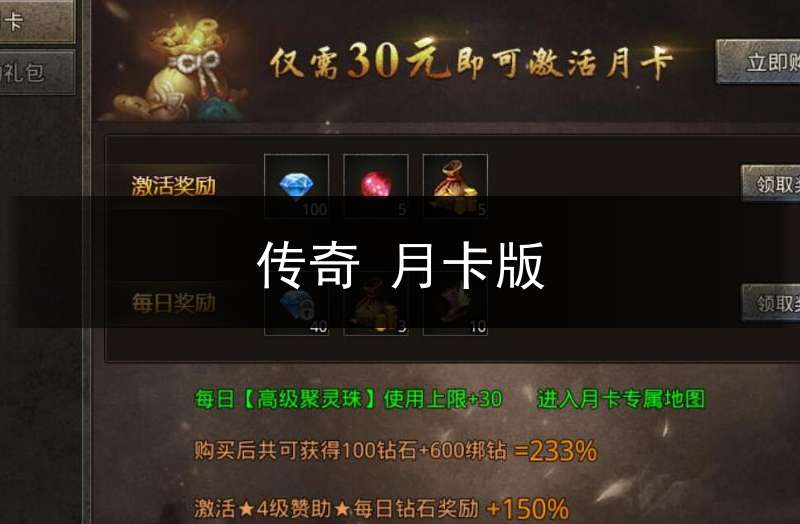Click the gold money bag activation reward
The image size is (800, 524).
coord(455,186)
